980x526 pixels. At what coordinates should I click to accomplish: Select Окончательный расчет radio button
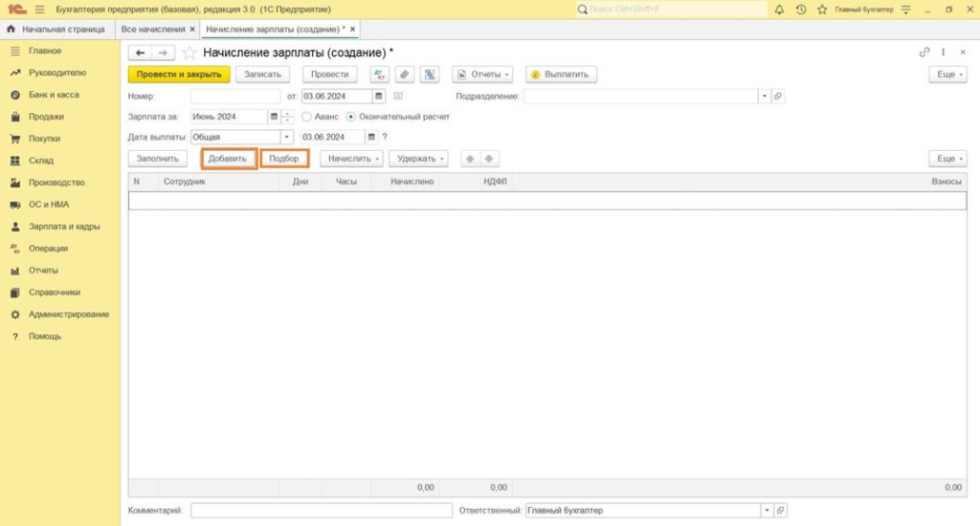350,117
